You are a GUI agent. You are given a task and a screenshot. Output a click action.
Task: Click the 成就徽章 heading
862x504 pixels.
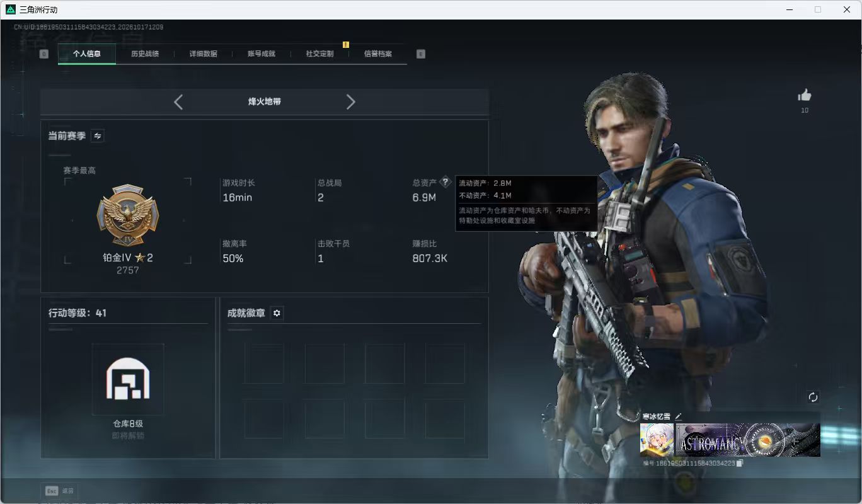(x=246, y=313)
